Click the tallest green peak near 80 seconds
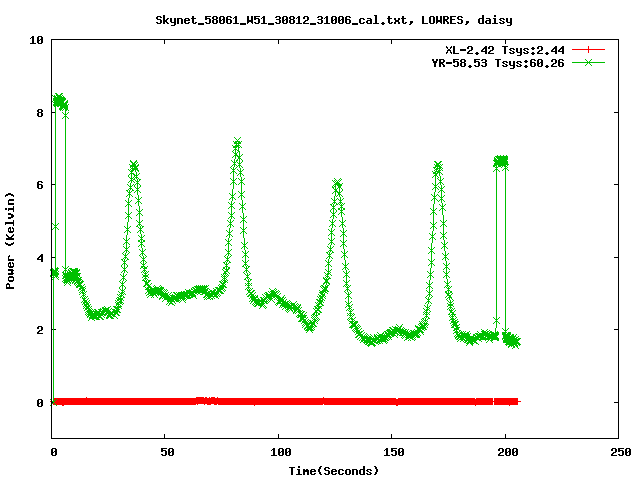 click(x=237, y=143)
